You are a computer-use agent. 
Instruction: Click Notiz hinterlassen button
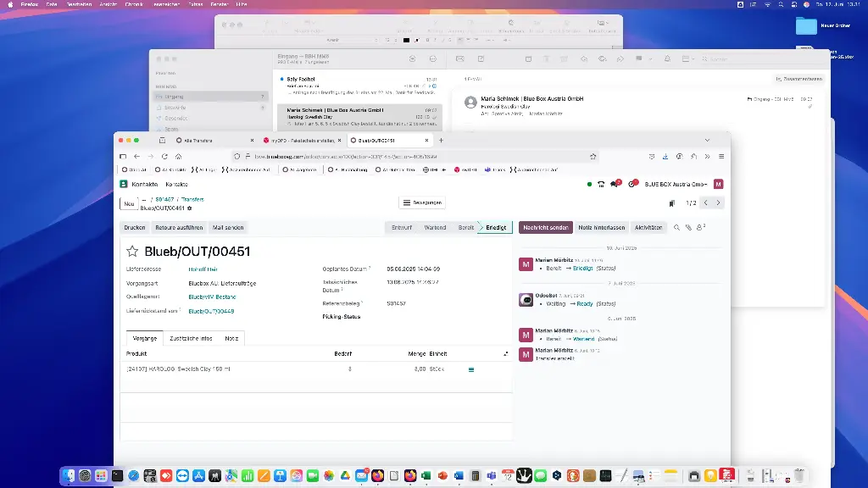[x=601, y=227]
